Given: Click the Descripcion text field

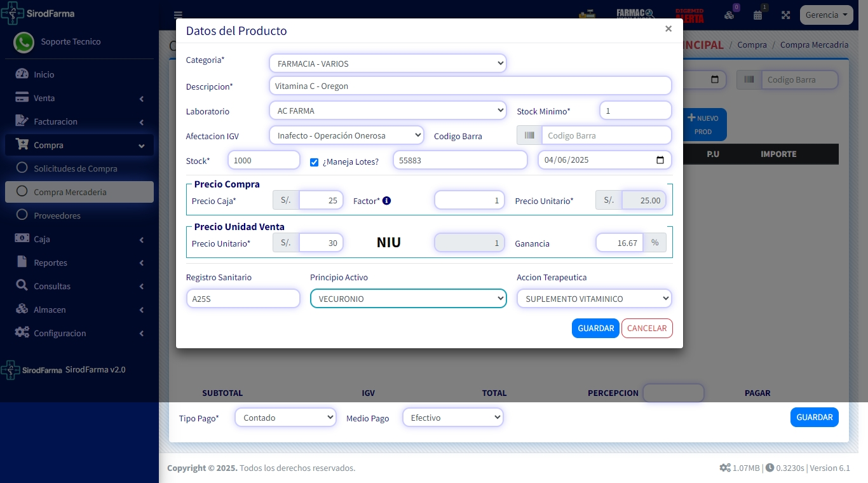Looking at the screenshot, I should coord(470,86).
